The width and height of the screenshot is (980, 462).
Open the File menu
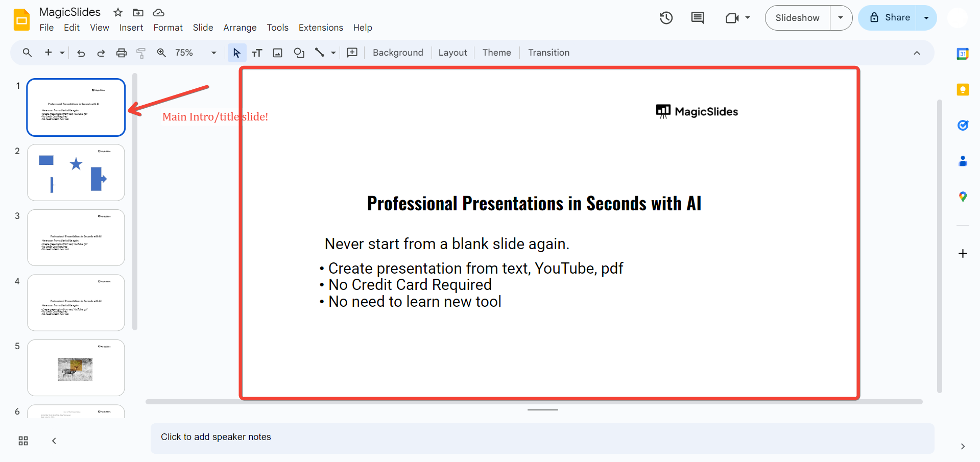(x=46, y=28)
